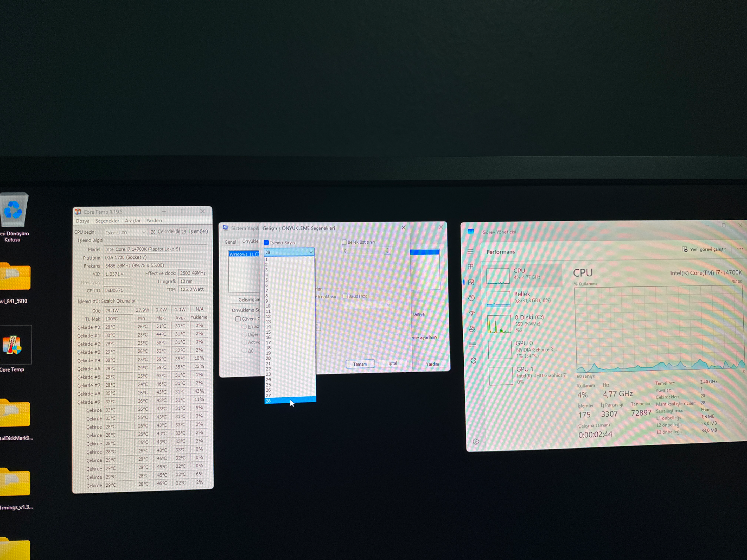
Task: Click the Çekirdek #0 temperature row
Action: pyautogui.click(x=142, y=326)
